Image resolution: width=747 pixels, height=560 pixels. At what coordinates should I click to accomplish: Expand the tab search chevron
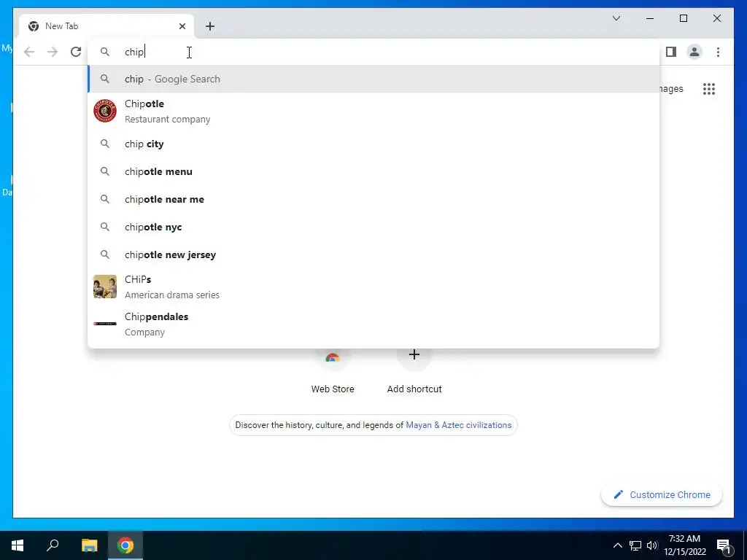[616, 18]
